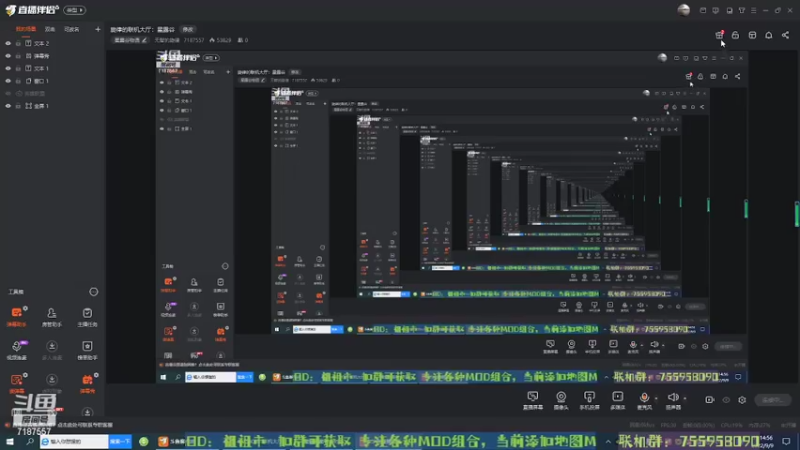Screen dimensions: 800x450
Task: Toggle lock on 弹幕秀 layer
Action: [x=18, y=56]
